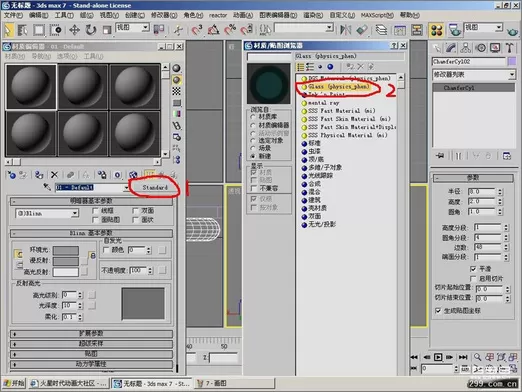522x392 pixels.
Task: Toggle Smooth checkbox in cylinder parameters
Action: [473, 269]
